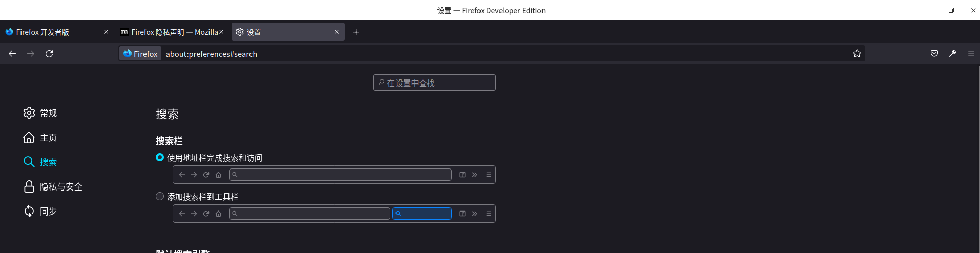Close the Firefox 开发者版 tab
The width and height of the screenshot is (980, 253).
(x=106, y=32)
